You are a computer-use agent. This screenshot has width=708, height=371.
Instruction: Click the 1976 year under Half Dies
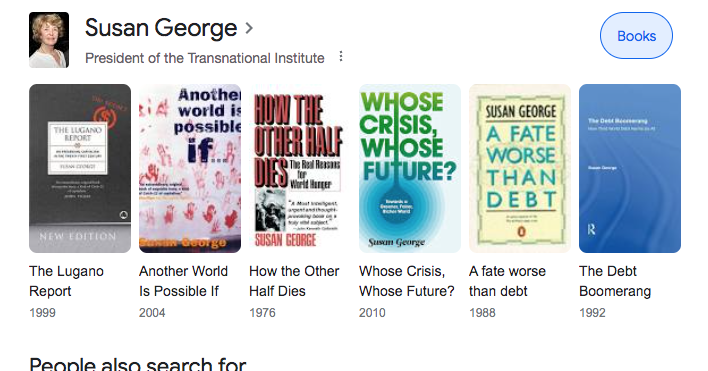click(x=262, y=313)
